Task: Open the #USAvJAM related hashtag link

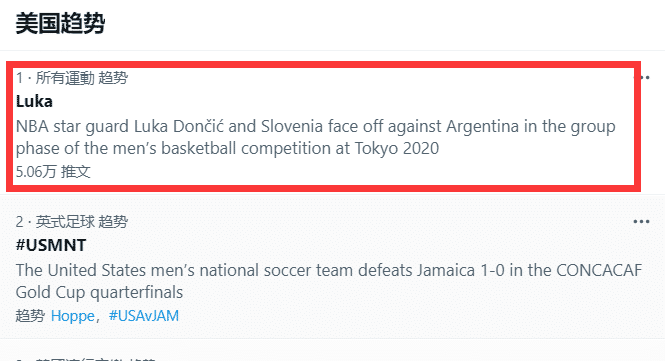Action: pos(144,316)
